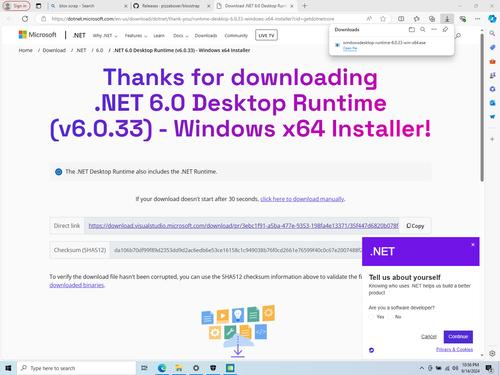Click the Sign in profile button

16,6
